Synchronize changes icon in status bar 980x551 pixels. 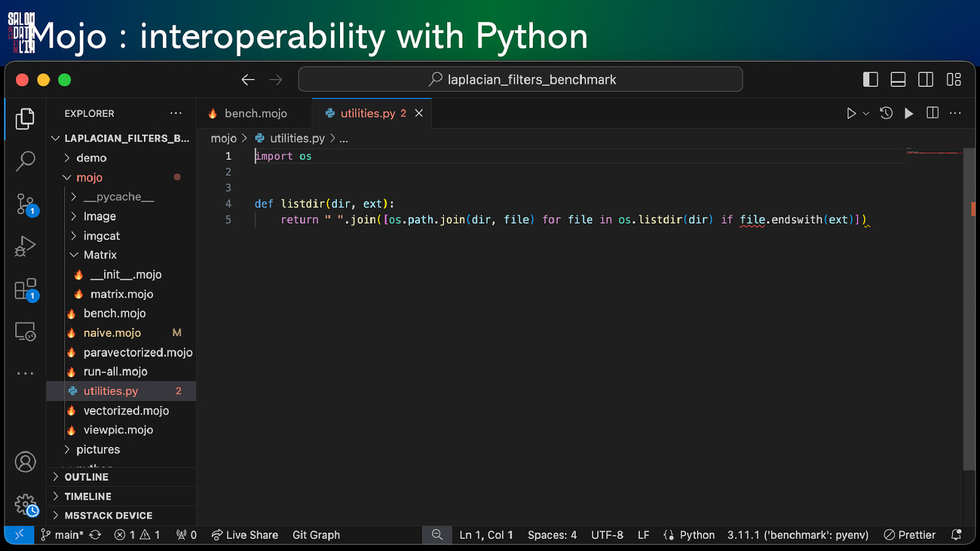96,535
